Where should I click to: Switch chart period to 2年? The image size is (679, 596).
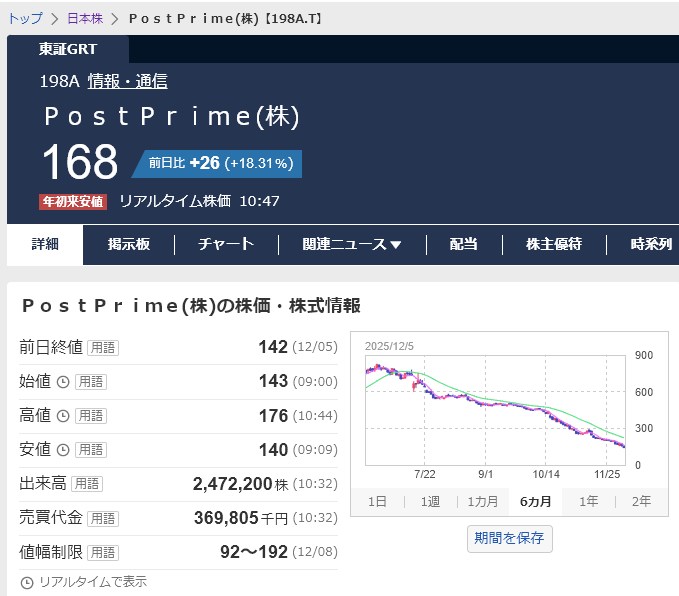click(641, 502)
